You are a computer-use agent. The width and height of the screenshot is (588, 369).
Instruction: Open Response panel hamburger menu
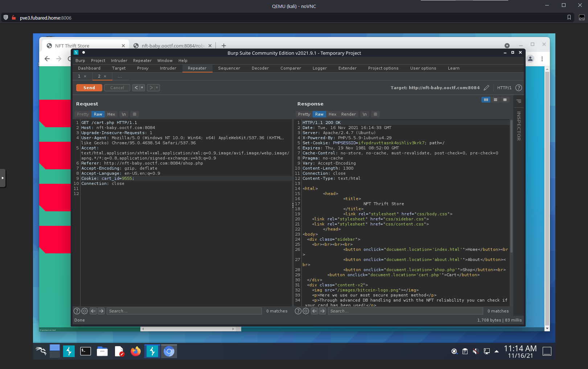pyautogui.click(x=375, y=114)
